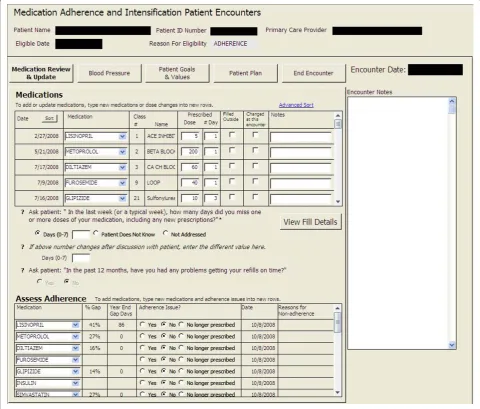Mark Yes adherence issue for Diltiazem
The height and width of the screenshot is (409, 480).
pos(142,348)
